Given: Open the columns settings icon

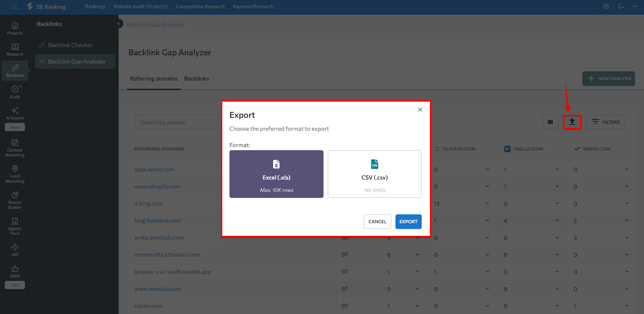Looking at the screenshot, I should 550,122.
